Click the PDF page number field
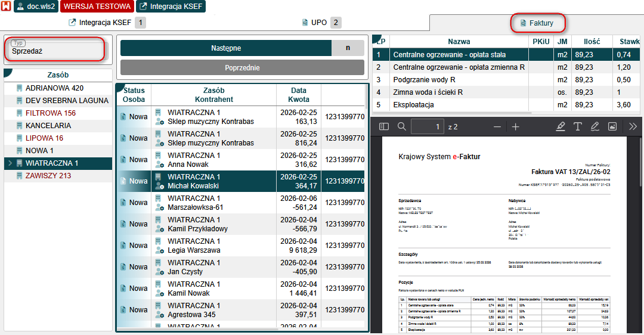644x335 pixels. [428, 126]
